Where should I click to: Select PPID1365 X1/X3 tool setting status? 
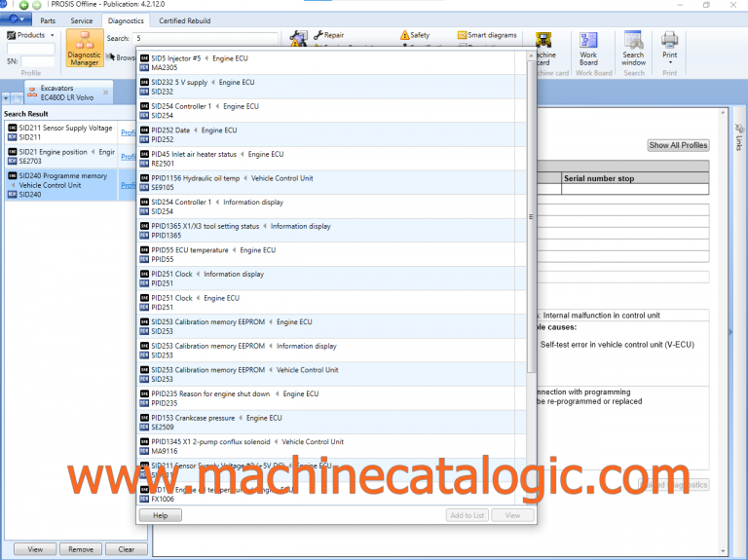[x=332, y=231]
